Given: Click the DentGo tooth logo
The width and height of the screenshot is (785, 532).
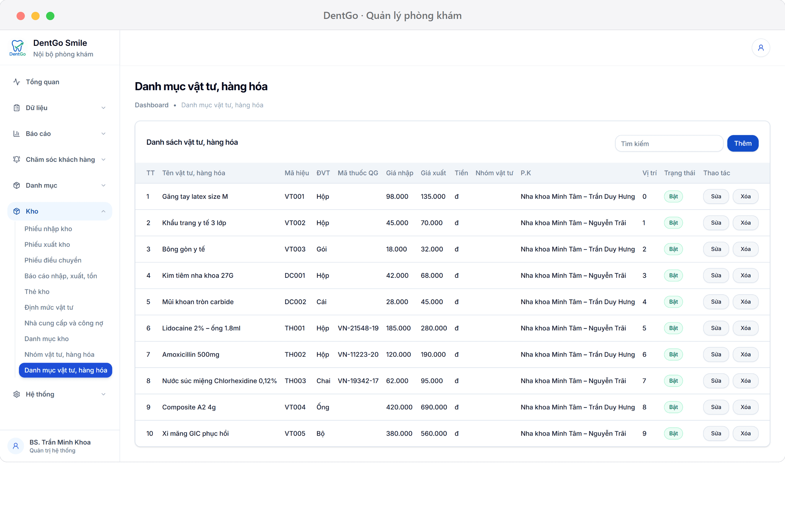Looking at the screenshot, I should tap(17, 48).
